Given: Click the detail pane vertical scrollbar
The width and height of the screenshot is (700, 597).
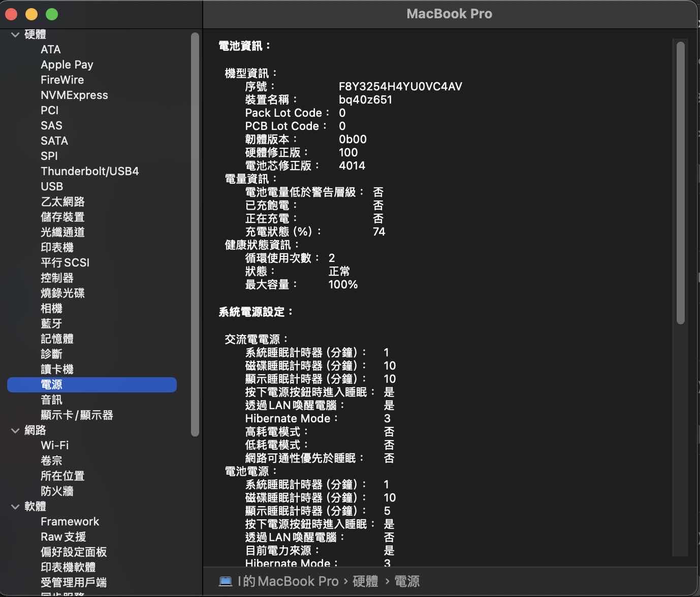Looking at the screenshot, I should click(681, 183).
